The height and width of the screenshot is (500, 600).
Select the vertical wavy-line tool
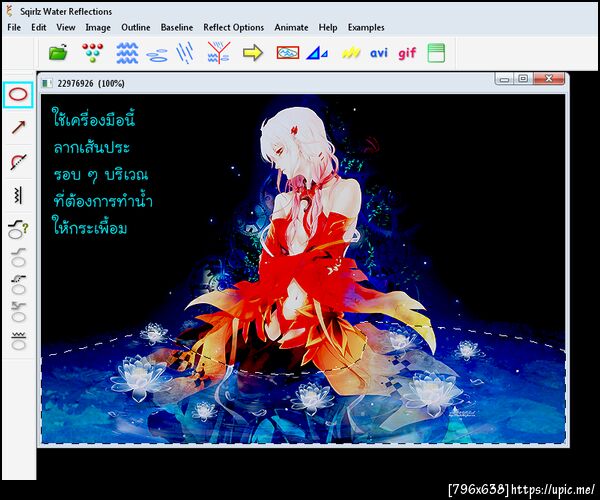click(18, 195)
